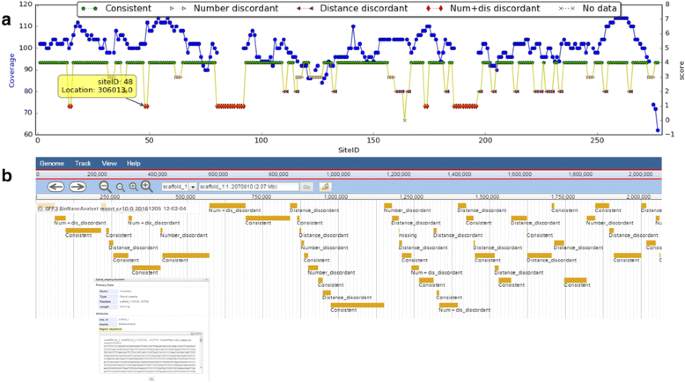Viewport: 685px width, 383px height.
Task: Click the 'score' right axis label
Action: click(681, 71)
